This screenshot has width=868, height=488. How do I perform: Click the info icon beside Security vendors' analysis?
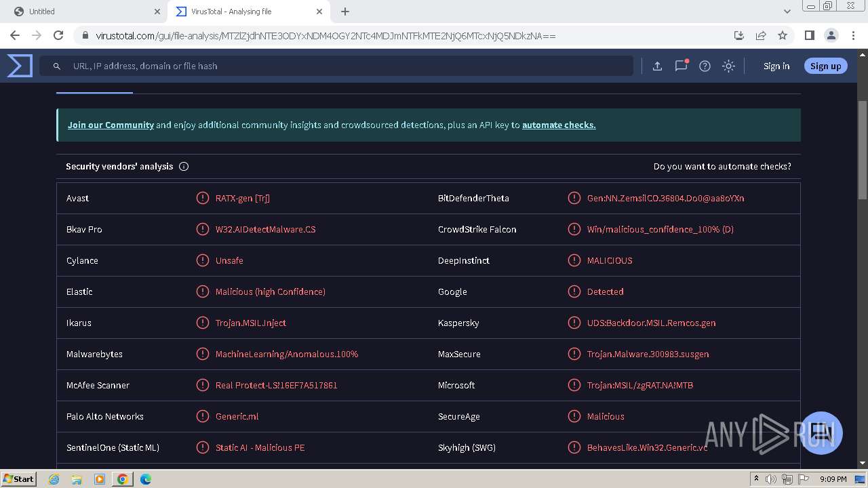coord(184,166)
